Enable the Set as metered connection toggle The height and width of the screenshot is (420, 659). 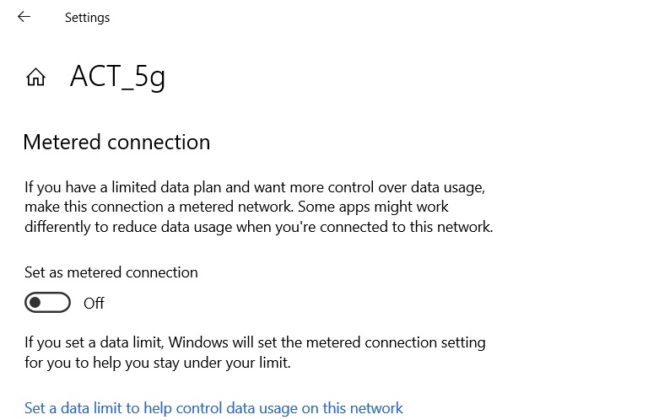tap(49, 302)
